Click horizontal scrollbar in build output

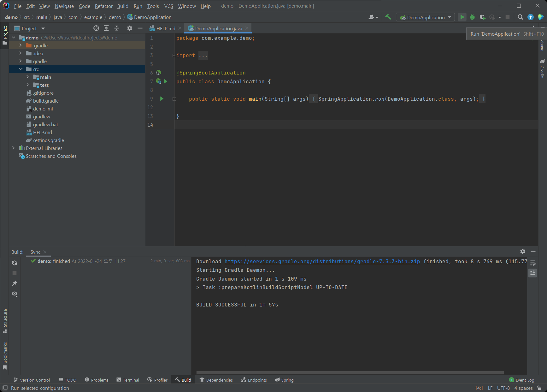click(x=350, y=373)
